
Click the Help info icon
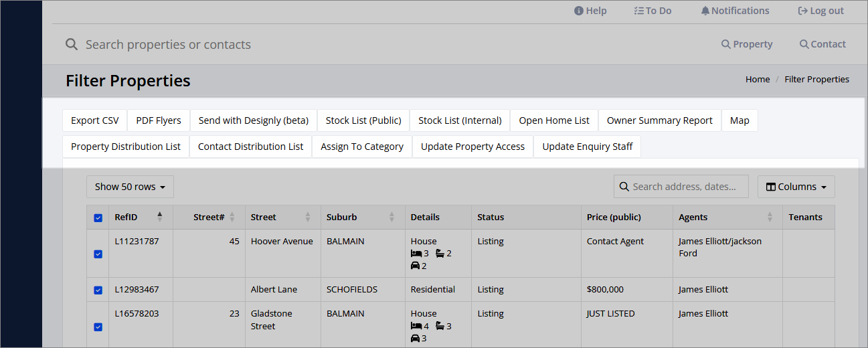coord(579,11)
